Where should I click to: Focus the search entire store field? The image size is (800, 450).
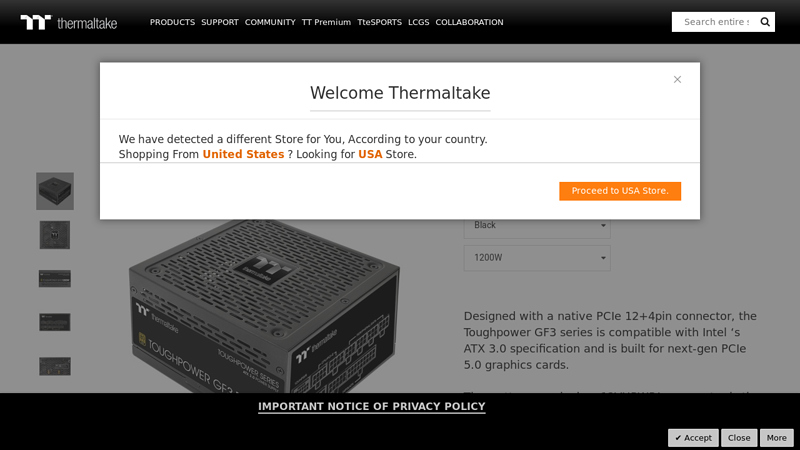point(716,22)
